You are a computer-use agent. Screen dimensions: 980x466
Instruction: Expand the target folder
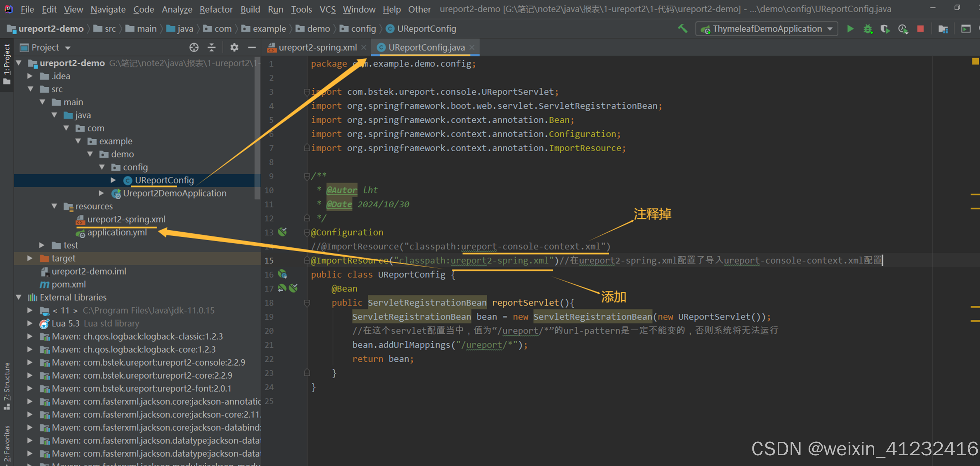30,259
